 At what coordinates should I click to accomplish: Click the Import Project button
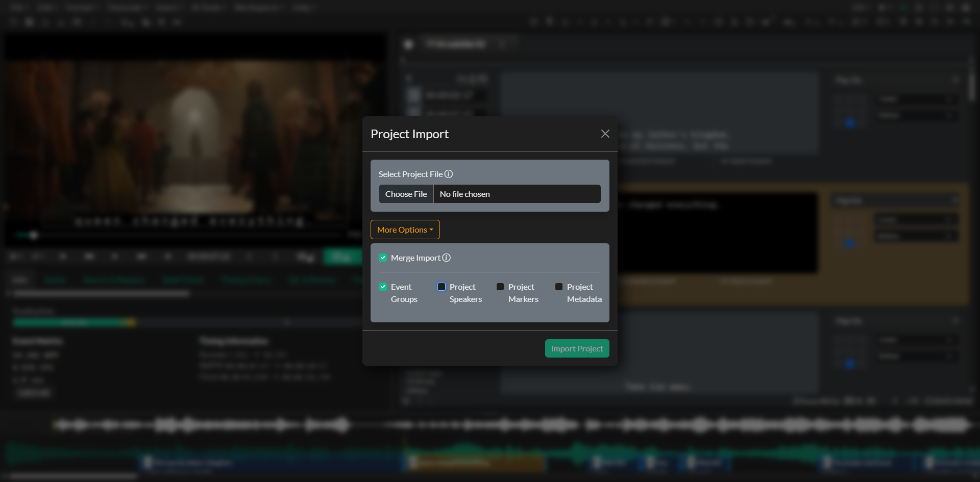pos(577,348)
